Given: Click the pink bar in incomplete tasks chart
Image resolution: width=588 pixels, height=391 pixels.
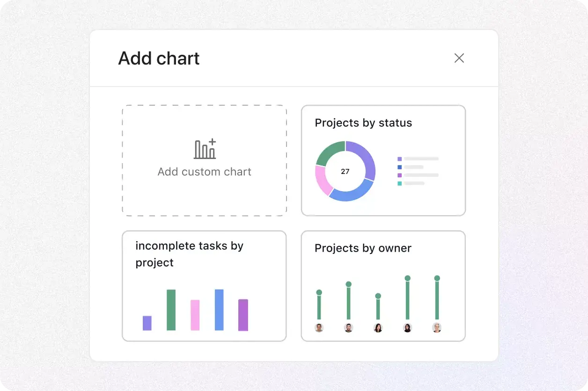Looking at the screenshot, I should (195, 314).
